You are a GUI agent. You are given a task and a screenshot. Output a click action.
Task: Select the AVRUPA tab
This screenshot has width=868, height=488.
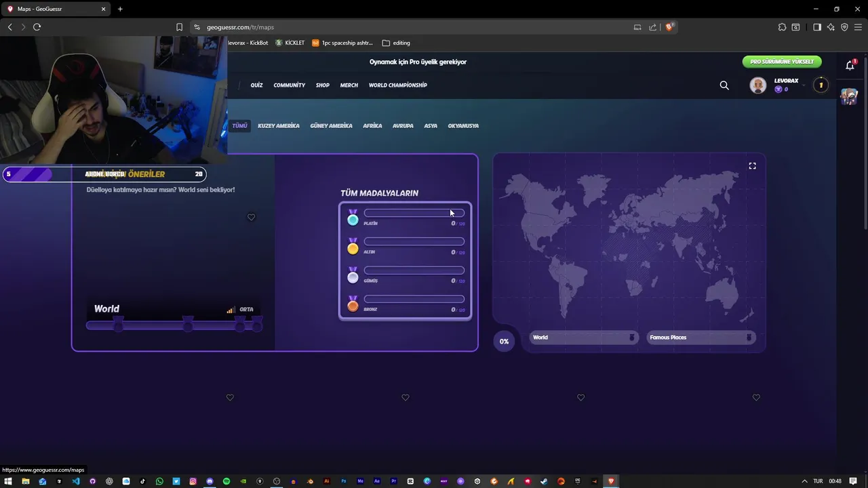click(403, 125)
